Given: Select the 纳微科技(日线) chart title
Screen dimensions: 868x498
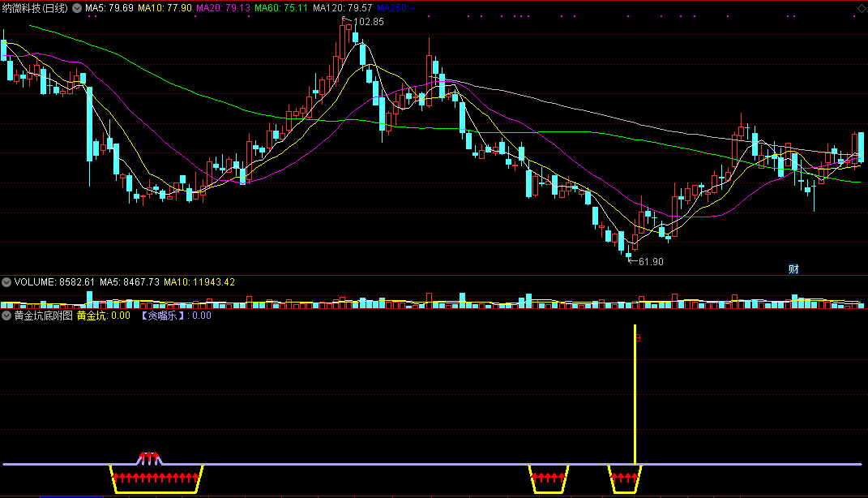Looking at the screenshot, I should coord(35,8).
